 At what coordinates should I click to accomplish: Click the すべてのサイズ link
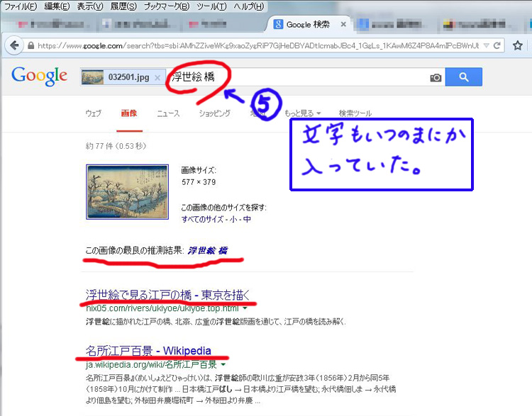(202, 220)
